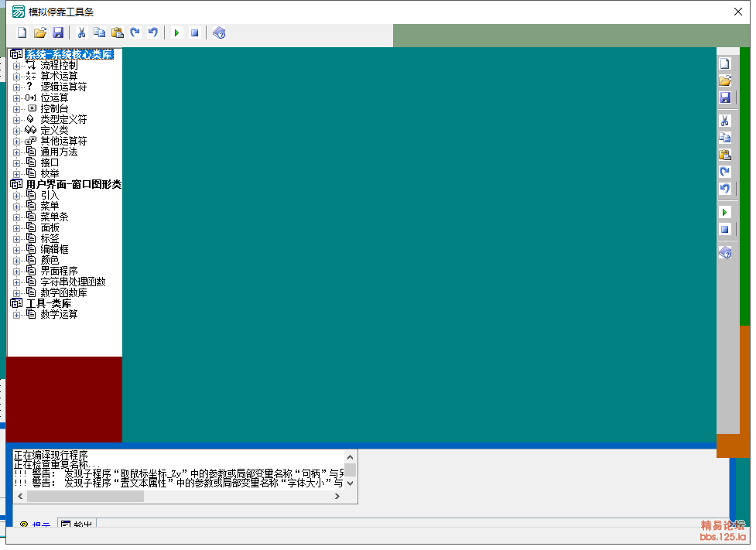Viewport: 756px width, 550px height.
Task: Click Open folder icon in top toolbar
Action: tap(40, 32)
